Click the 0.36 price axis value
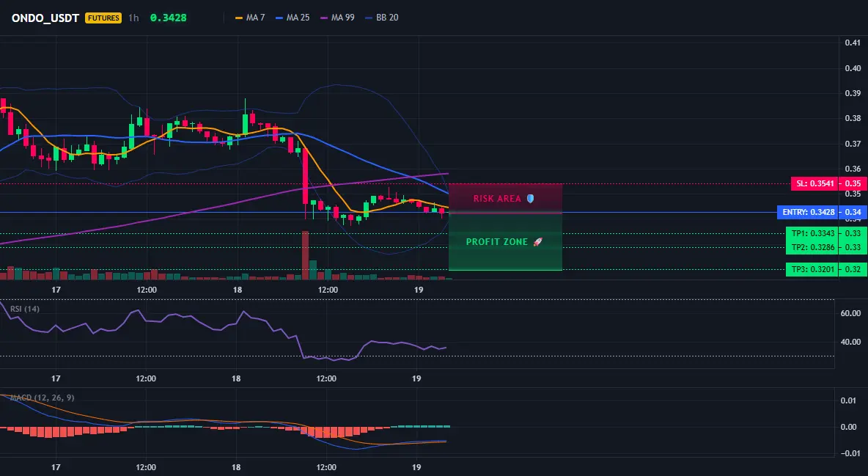This screenshot has height=476, width=868. 853,169
